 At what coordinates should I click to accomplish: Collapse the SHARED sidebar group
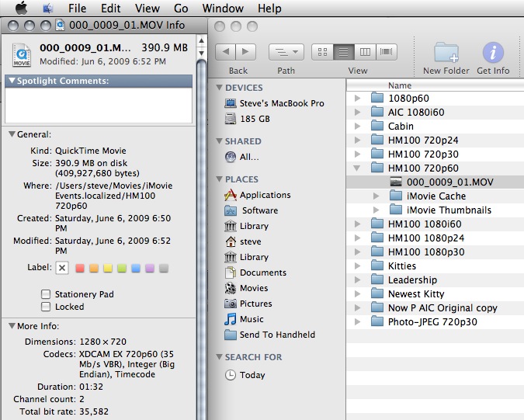(x=219, y=141)
